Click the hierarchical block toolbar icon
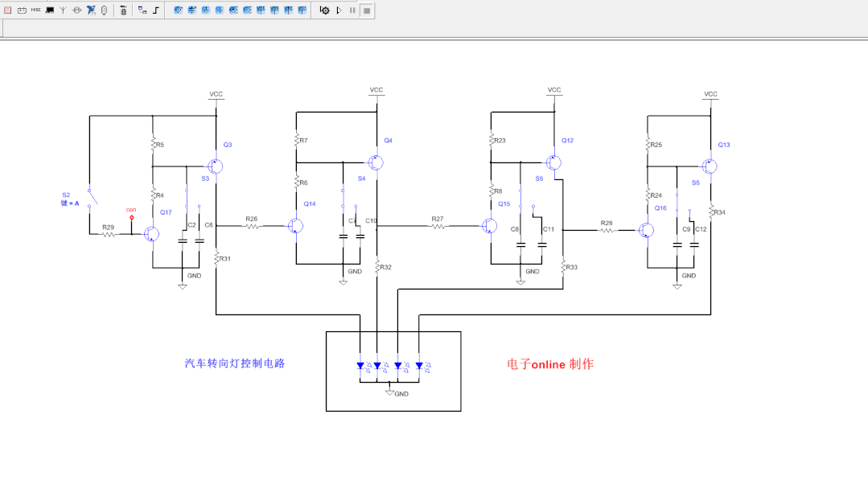Viewport: 868px width, 480px height. [x=141, y=10]
